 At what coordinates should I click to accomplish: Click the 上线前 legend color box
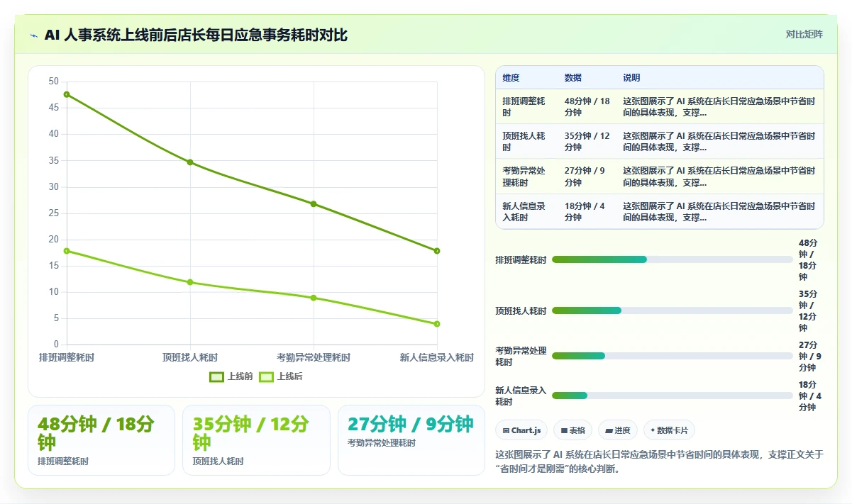pyautogui.click(x=216, y=376)
